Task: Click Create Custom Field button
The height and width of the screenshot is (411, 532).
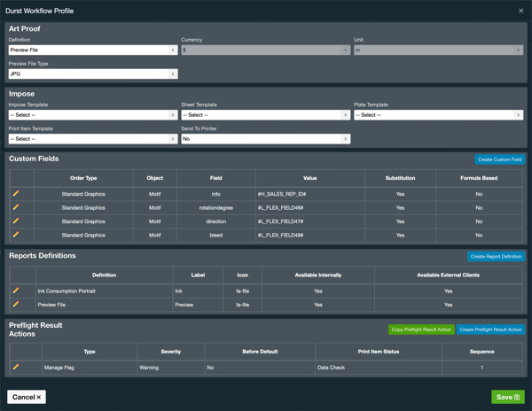Action: coord(499,159)
